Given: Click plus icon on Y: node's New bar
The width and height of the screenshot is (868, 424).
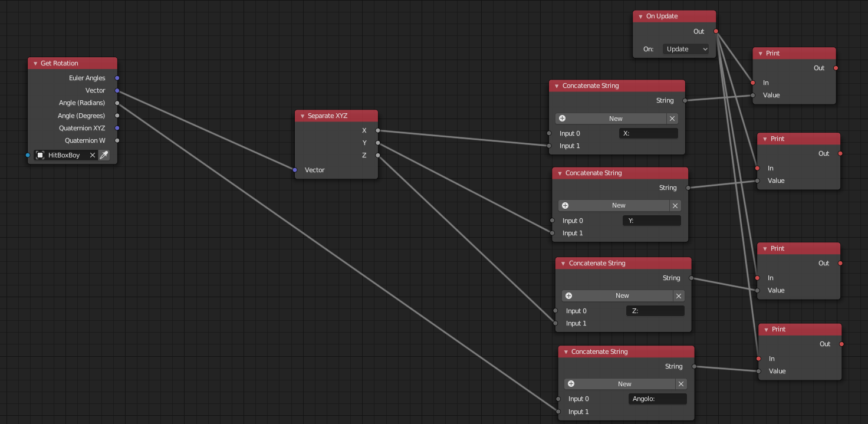Looking at the screenshot, I should pos(565,205).
